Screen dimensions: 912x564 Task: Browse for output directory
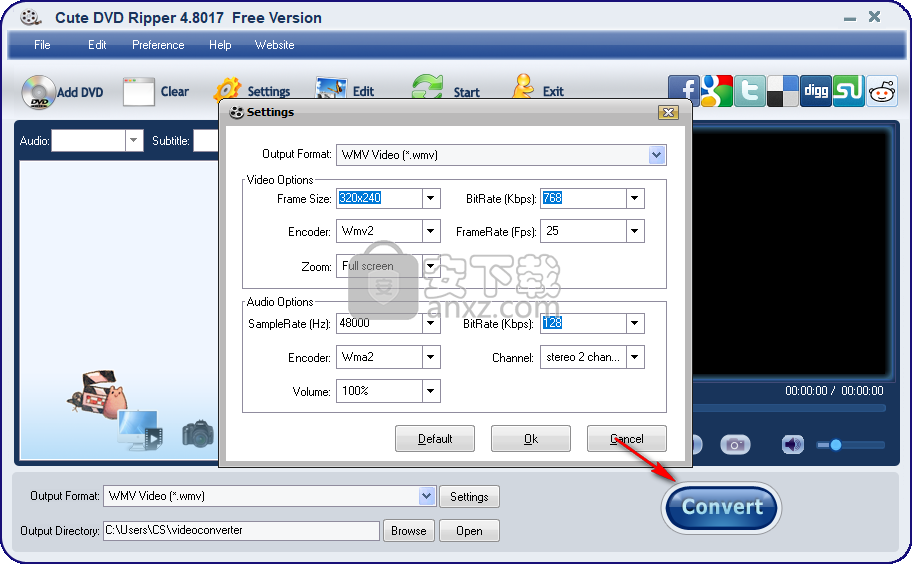pos(408,530)
